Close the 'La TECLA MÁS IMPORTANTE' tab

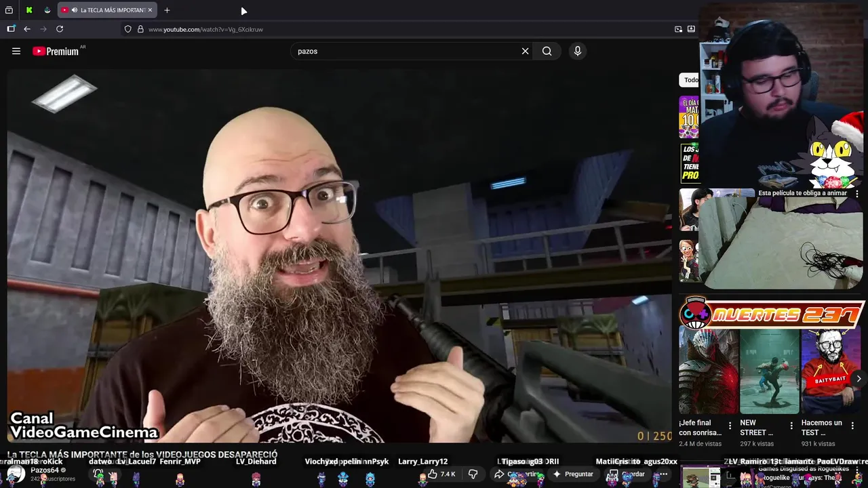pos(150,10)
